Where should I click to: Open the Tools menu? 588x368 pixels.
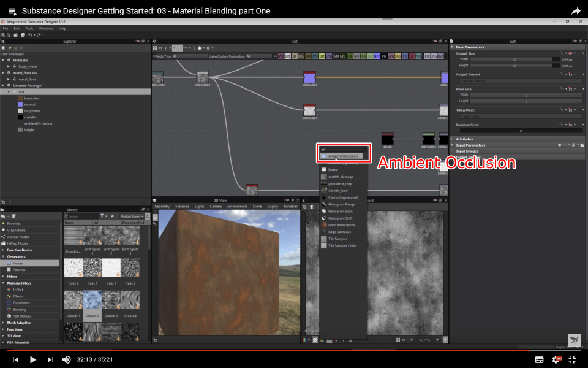pos(29,29)
